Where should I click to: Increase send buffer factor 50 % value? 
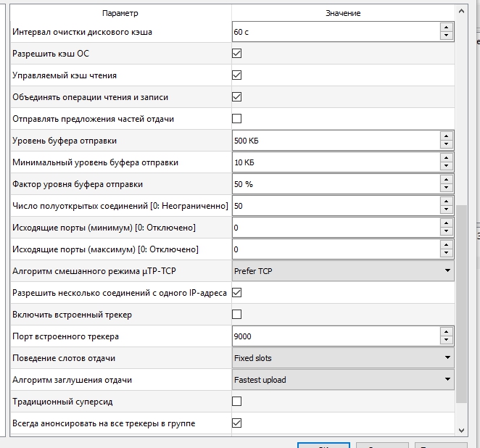447,180
